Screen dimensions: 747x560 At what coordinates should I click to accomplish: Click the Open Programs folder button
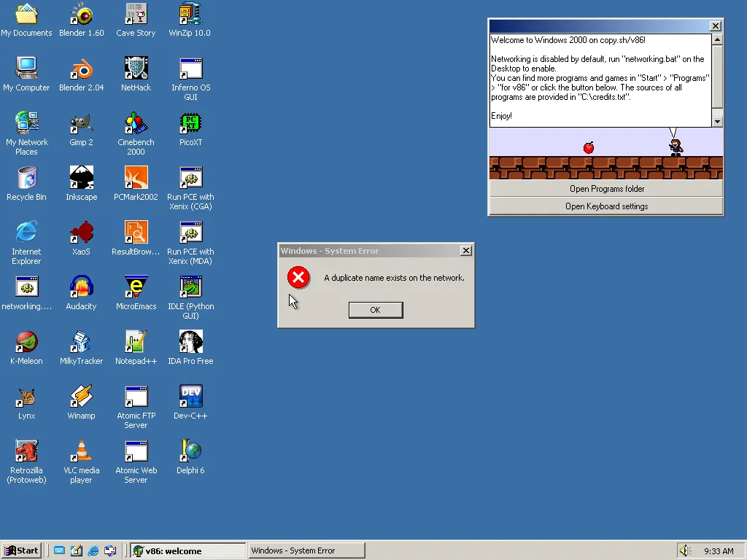coord(606,189)
